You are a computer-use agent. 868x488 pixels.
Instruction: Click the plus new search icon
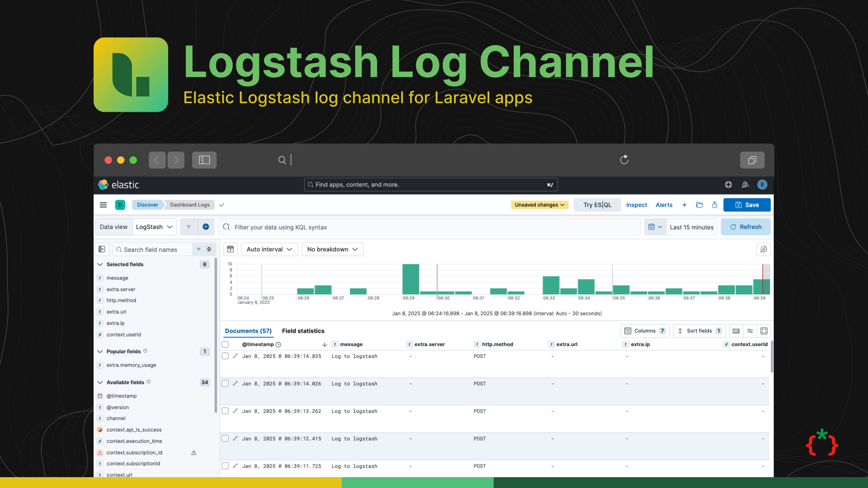684,205
